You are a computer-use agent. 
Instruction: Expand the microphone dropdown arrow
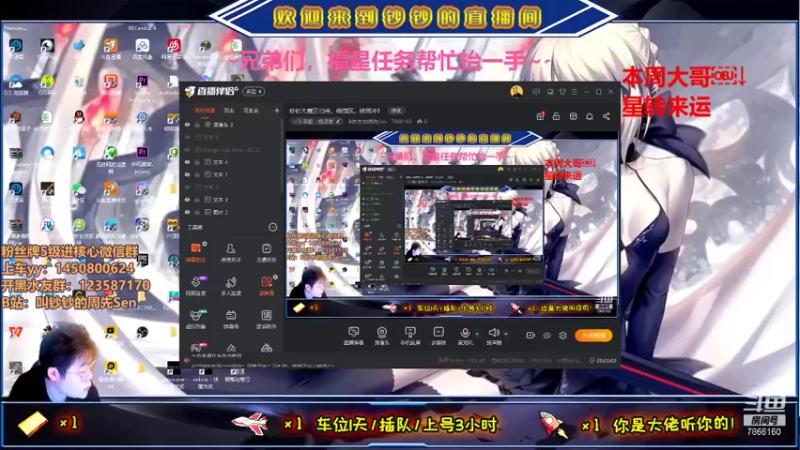point(477,334)
